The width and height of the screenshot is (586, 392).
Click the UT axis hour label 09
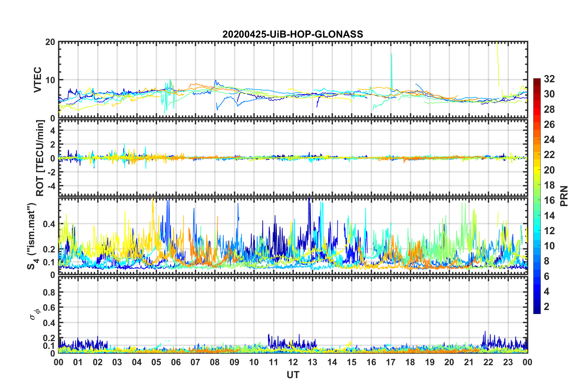point(234,362)
